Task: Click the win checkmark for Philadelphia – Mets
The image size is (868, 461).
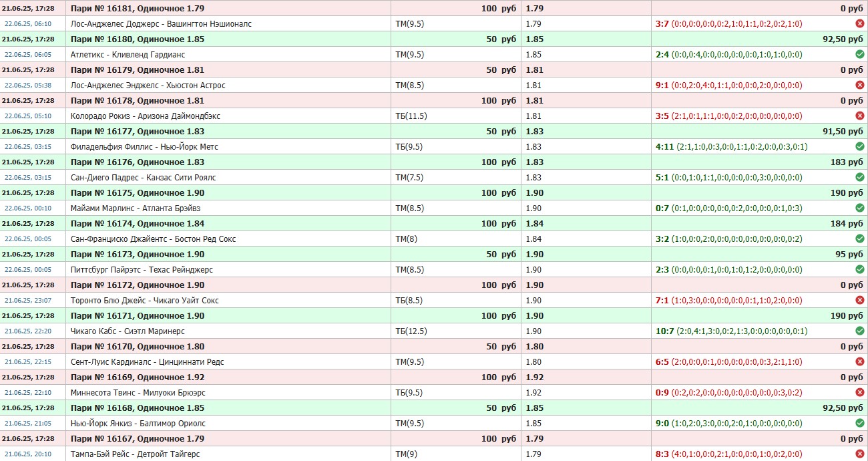Action: point(859,146)
